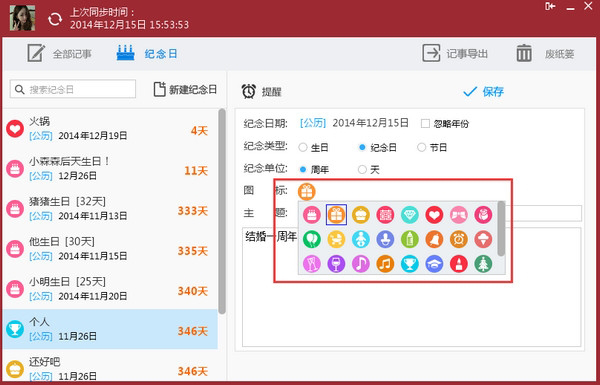The height and width of the screenshot is (385, 600).
Task: Choose the yellow cupcake icon in the picker
Action: click(361, 215)
